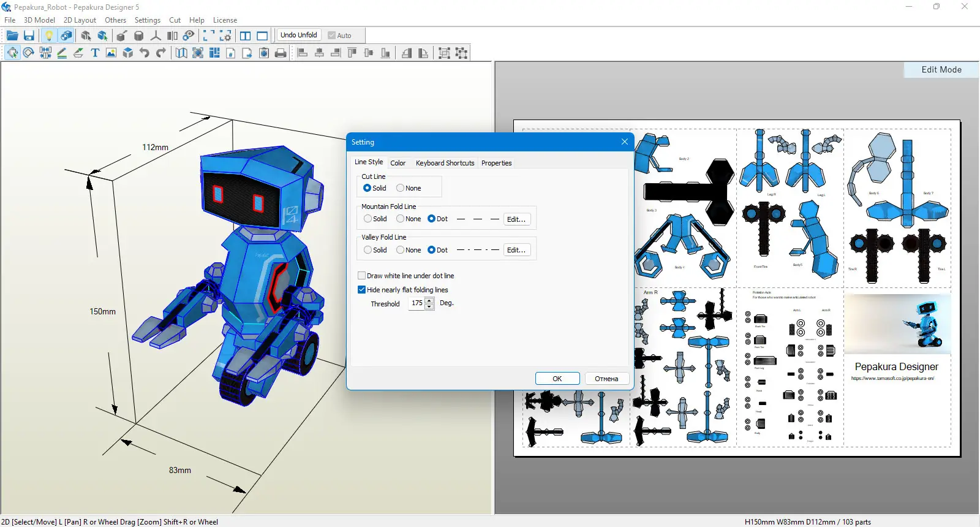Align parts to the bottom edge

click(385, 53)
